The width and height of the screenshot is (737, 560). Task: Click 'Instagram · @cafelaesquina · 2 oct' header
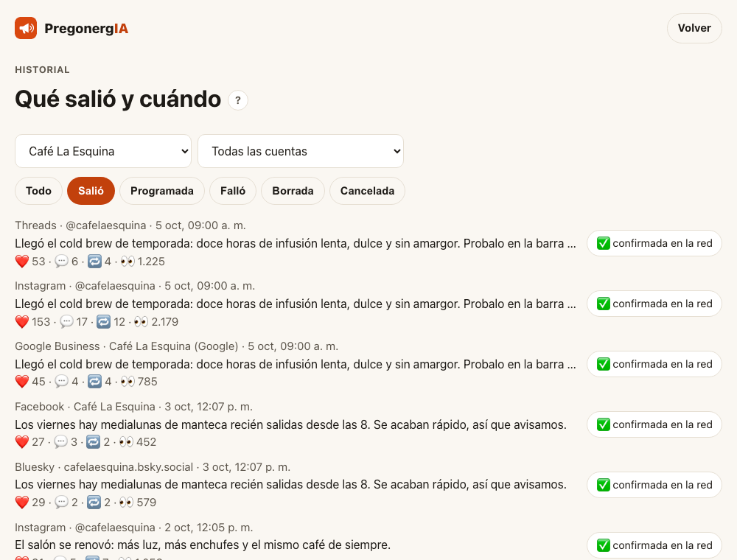click(x=133, y=528)
